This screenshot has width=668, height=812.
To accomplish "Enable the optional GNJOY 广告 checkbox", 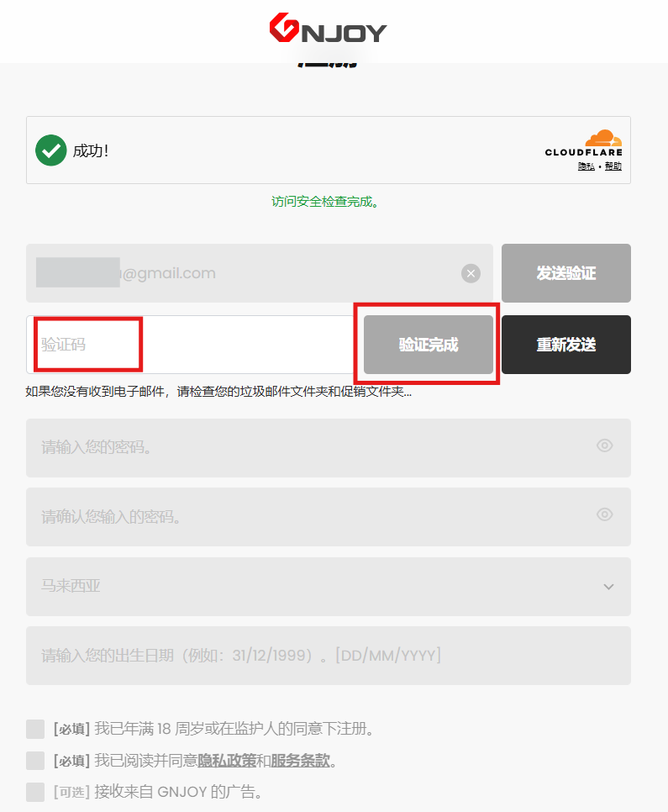I will pos(35,793).
